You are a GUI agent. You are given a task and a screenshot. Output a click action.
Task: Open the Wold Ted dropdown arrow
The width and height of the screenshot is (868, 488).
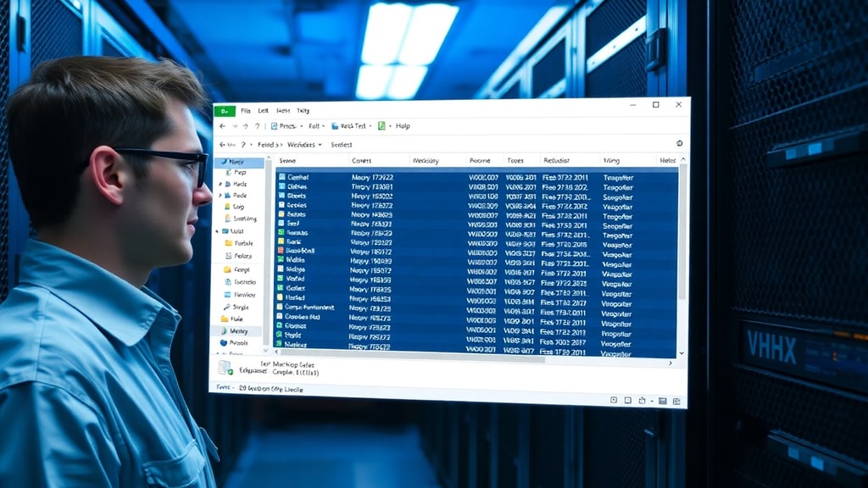click(x=370, y=127)
